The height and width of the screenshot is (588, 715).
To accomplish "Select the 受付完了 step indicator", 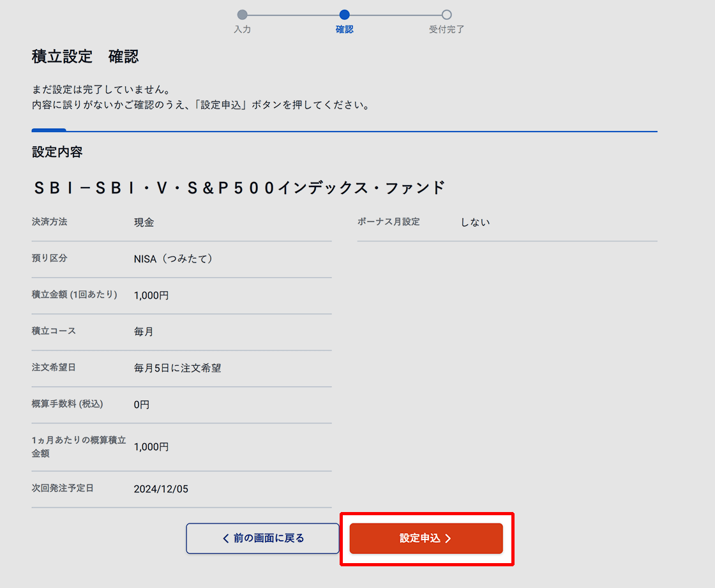I will 446,22.
